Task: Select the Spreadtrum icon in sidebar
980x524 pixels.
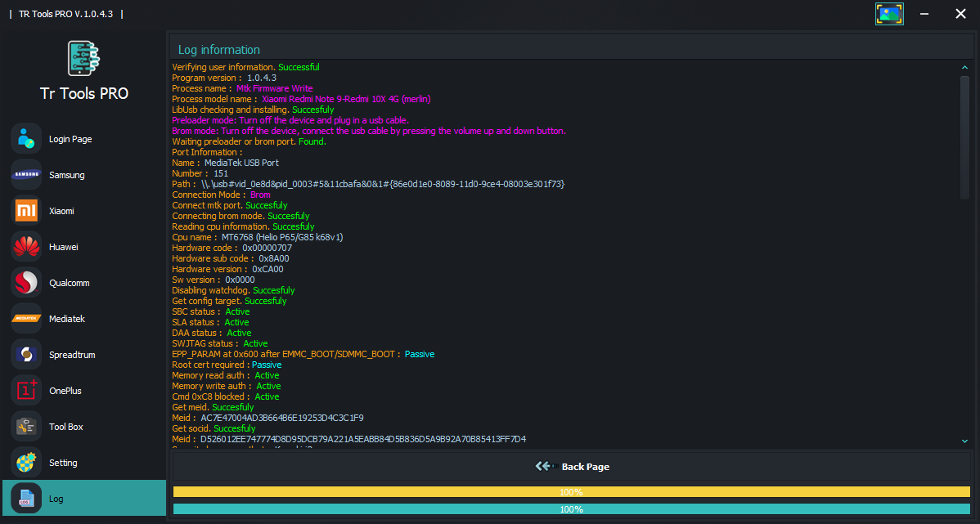Action: pos(26,355)
